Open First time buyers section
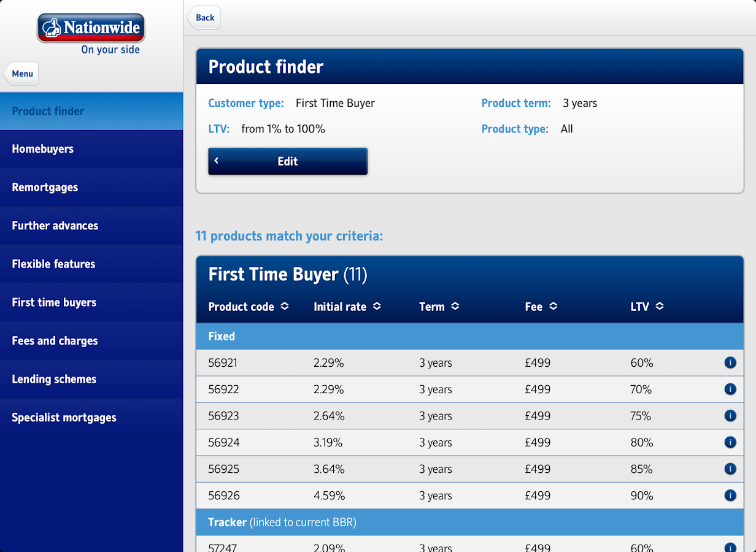756x552 pixels. 91,302
